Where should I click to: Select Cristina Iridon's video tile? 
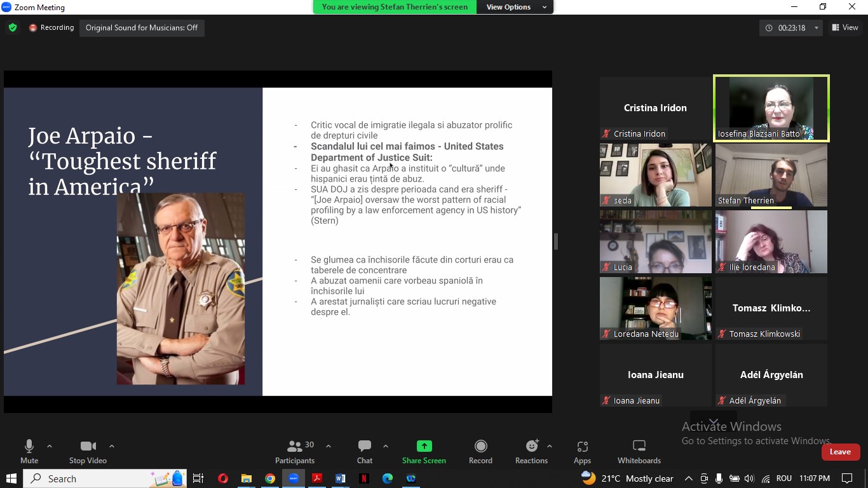(x=655, y=108)
